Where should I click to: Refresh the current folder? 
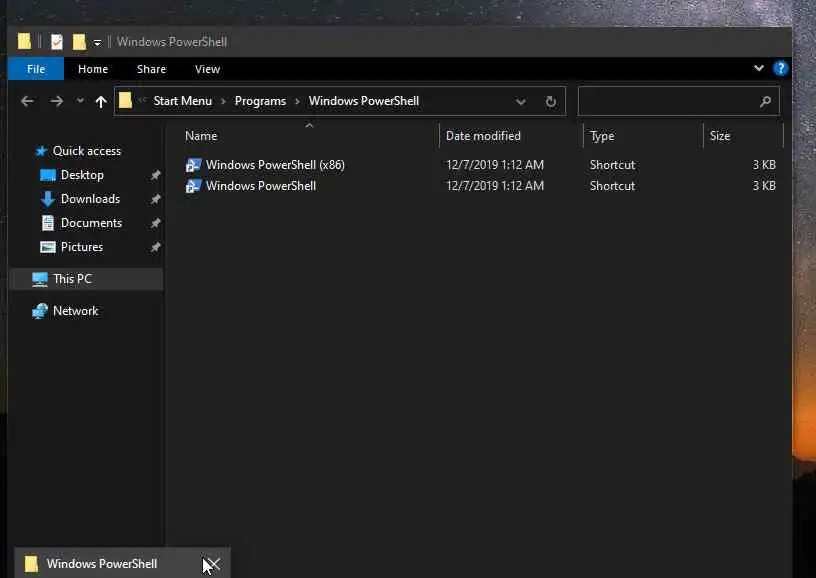click(551, 101)
